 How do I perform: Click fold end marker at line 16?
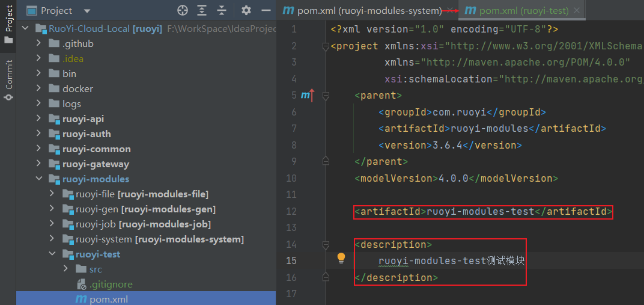click(x=326, y=277)
